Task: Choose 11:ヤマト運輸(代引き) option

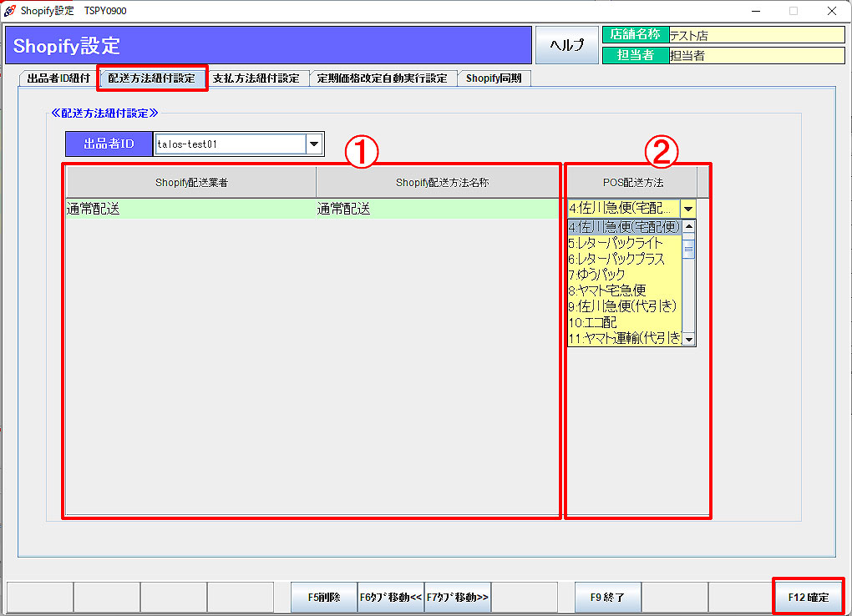Action: [625, 338]
